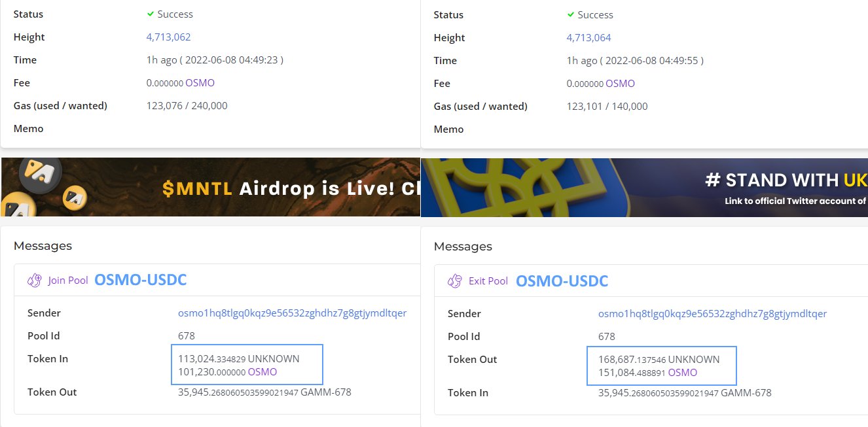Click the 113,024.334829 UNKNOWN token amount

point(239,359)
